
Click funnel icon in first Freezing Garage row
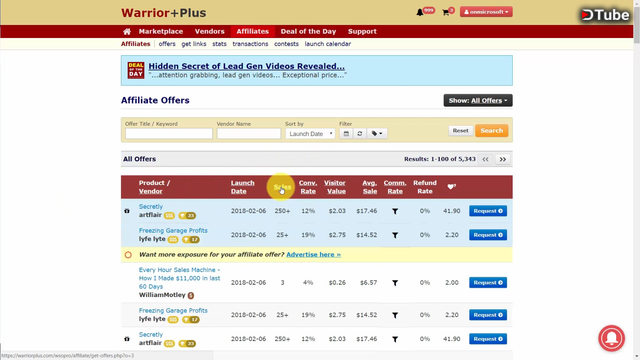(395, 235)
